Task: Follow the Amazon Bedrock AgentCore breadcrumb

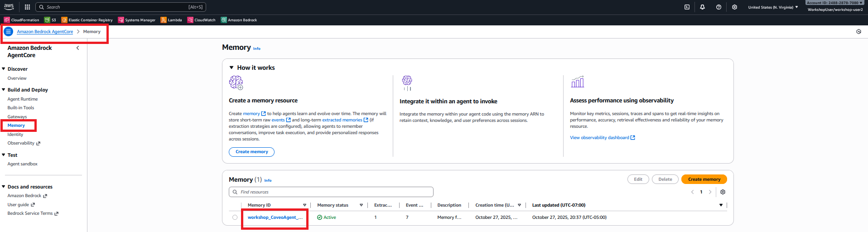Action: click(x=45, y=32)
